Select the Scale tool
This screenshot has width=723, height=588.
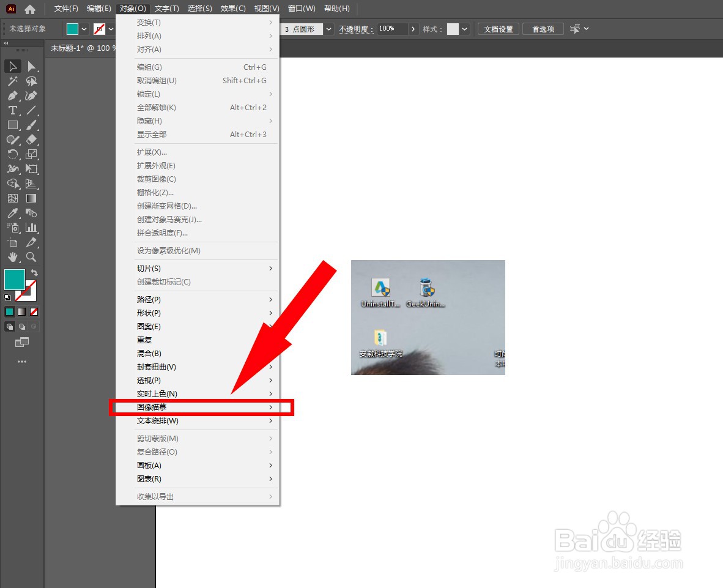(31, 154)
